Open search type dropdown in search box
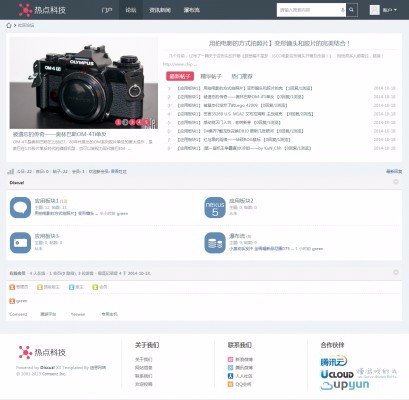 coord(343,10)
